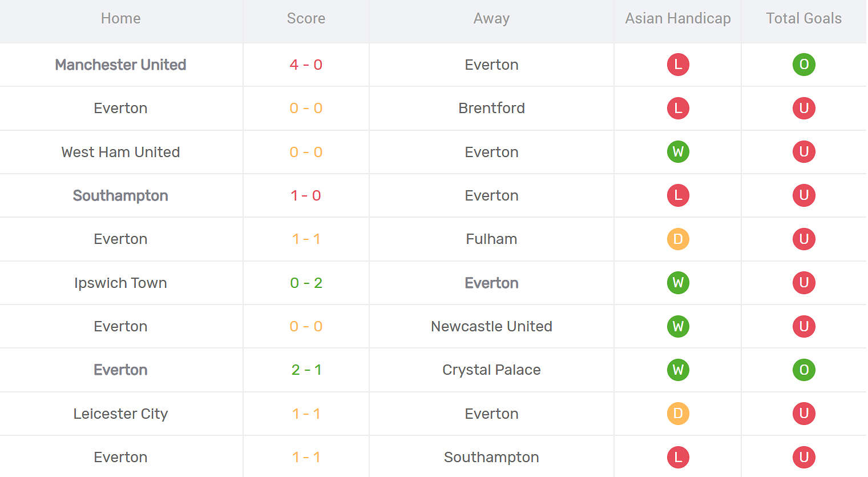Screen dimensions: 868x477
Task: Click red U total goals badge in Brentford row
Action: coord(804,108)
